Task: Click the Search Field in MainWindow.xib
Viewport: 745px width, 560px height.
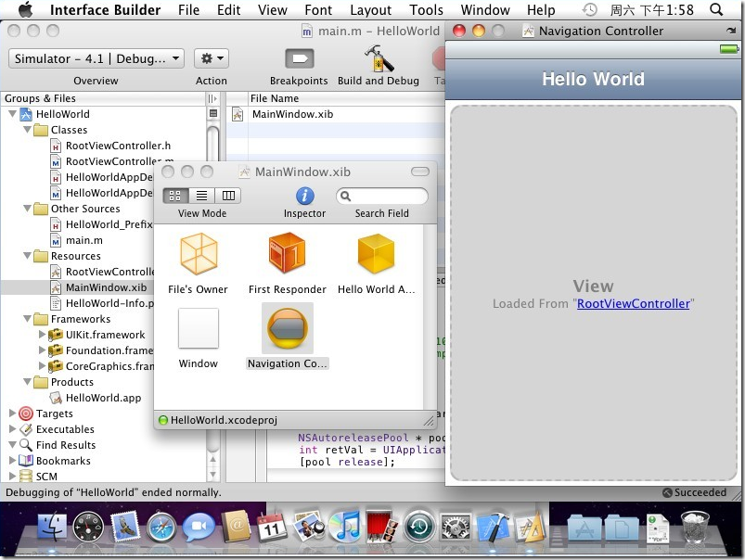Action: [x=382, y=196]
